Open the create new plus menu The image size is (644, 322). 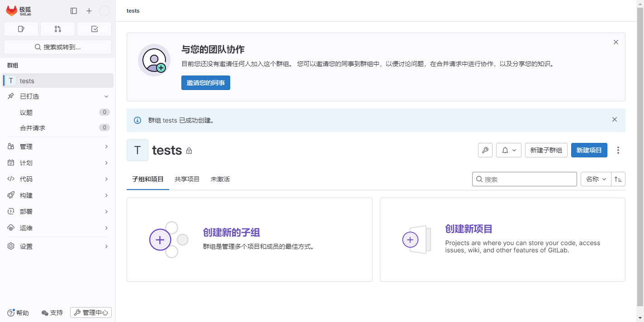(89, 11)
